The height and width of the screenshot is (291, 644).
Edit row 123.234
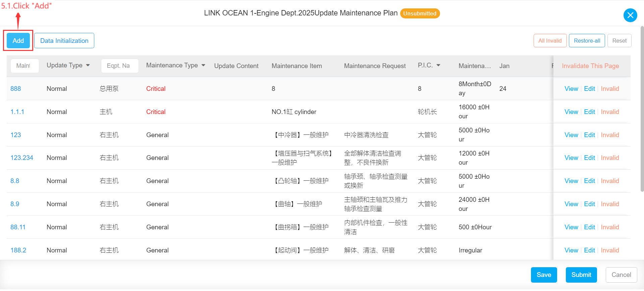coord(589,158)
